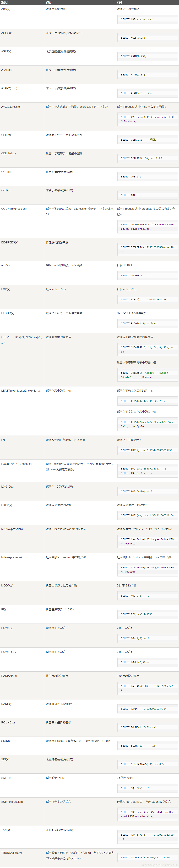Screen dimensions: 179x868
Task: Click the SELECT ACOS(0.25) code block
Action: (x=147, y=38)
